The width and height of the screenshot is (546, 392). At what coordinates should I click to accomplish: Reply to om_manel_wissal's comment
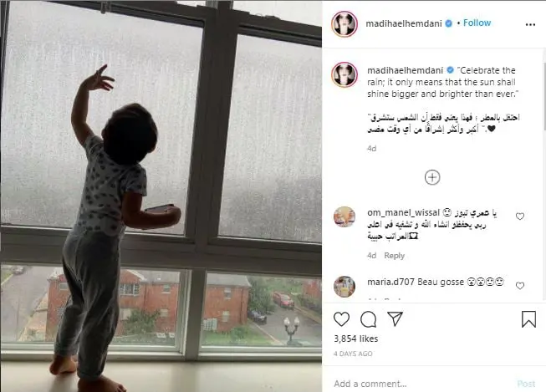(x=394, y=256)
